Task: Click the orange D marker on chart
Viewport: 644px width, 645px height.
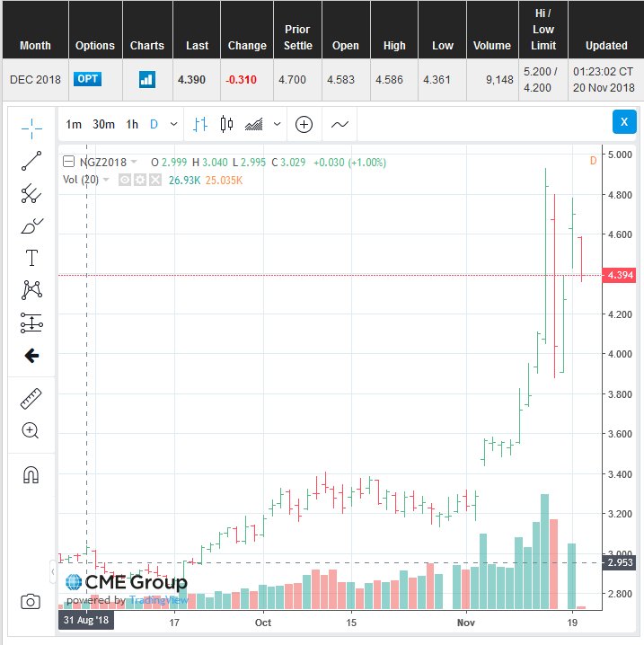Action: 593,161
